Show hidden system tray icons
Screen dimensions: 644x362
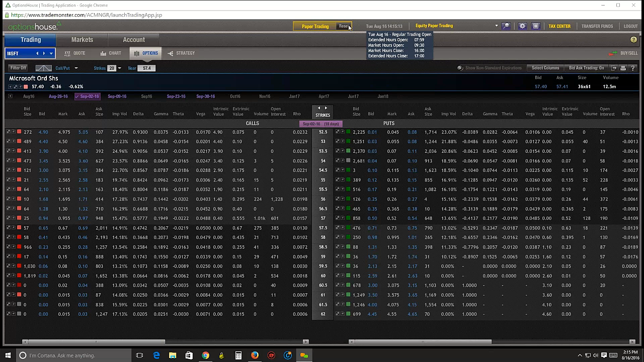580,355
